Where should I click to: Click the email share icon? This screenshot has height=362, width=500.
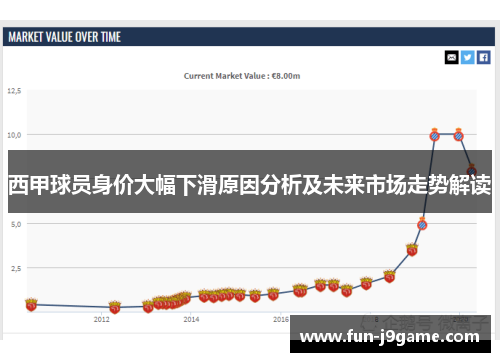(x=451, y=57)
